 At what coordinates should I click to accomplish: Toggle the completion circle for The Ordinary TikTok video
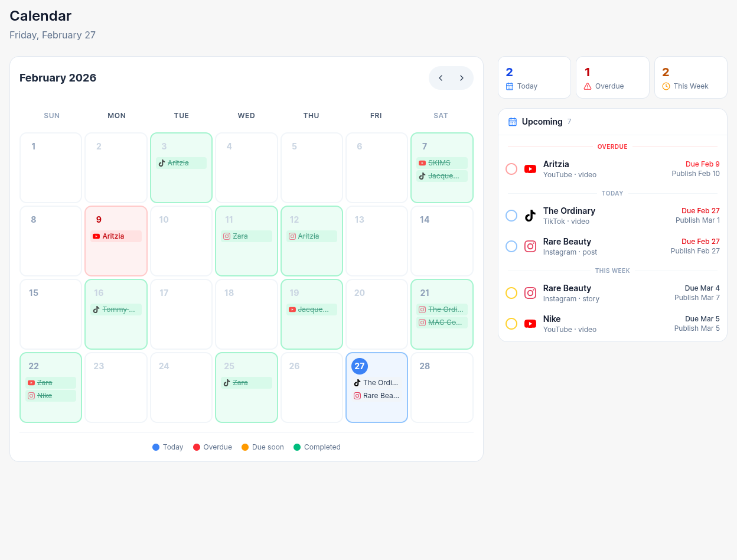[x=511, y=216]
